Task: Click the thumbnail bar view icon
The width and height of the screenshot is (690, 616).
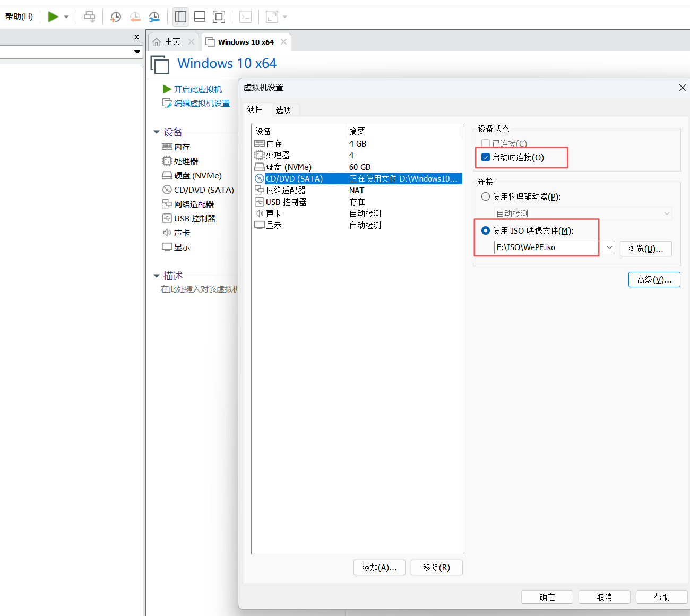Action: (200, 17)
